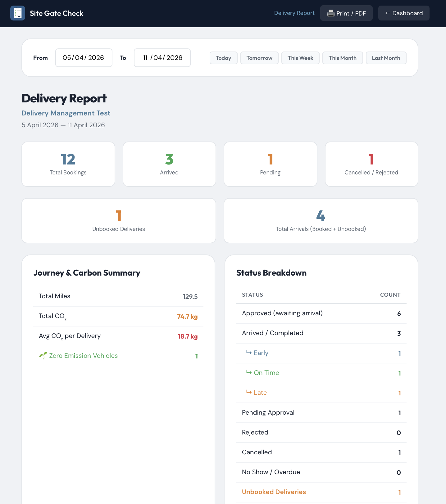Select the Today date preset
446x504 pixels.
pos(224,58)
